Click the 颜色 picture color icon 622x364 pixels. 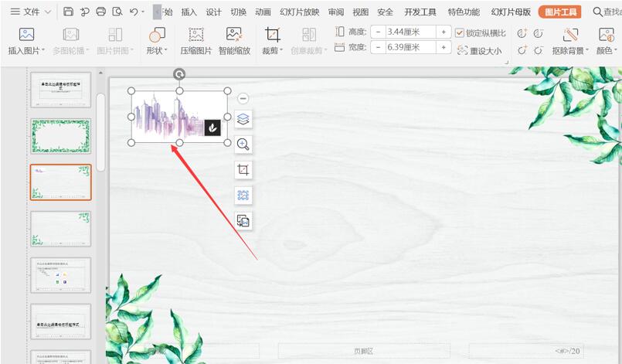[x=606, y=35]
